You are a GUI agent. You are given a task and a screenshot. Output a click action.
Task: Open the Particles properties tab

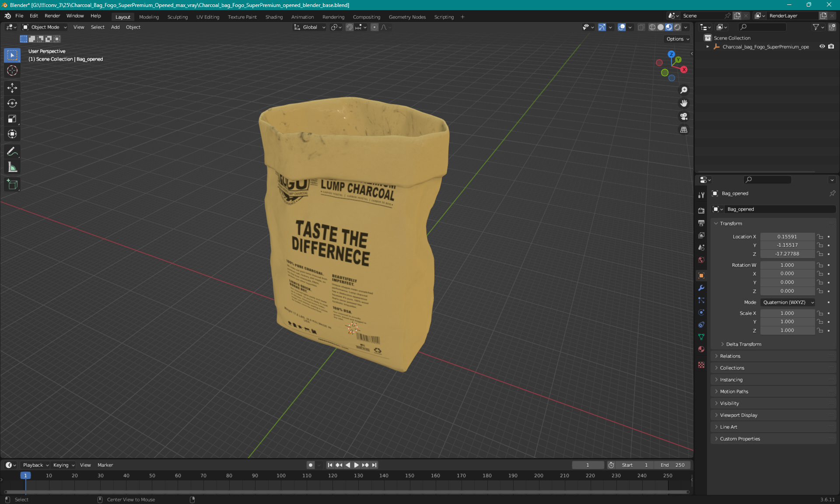click(701, 300)
